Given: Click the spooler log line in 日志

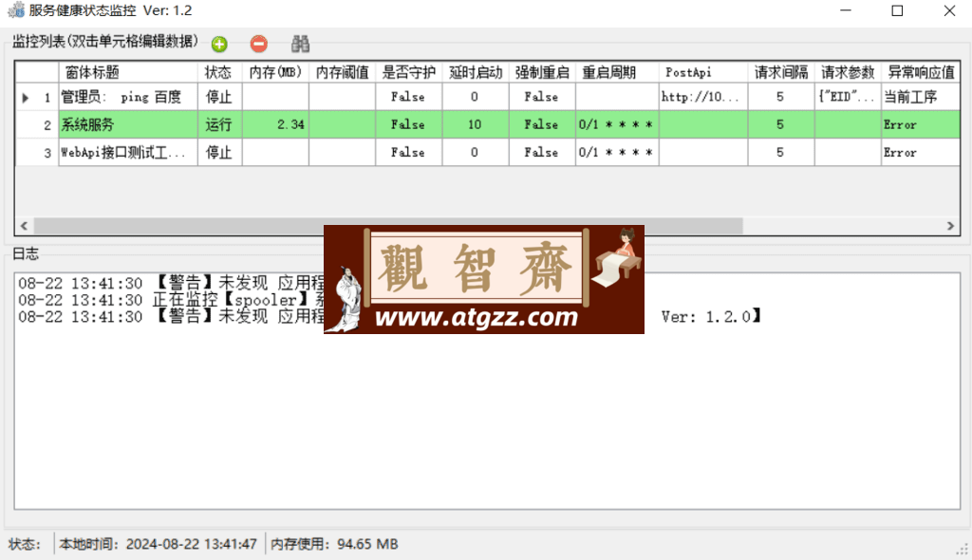Looking at the screenshot, I should 171,300.
